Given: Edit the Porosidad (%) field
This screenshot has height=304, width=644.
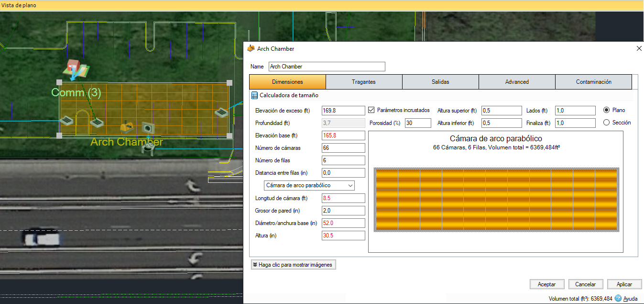Looking at the screenshot, I should (x=418, y=123).
